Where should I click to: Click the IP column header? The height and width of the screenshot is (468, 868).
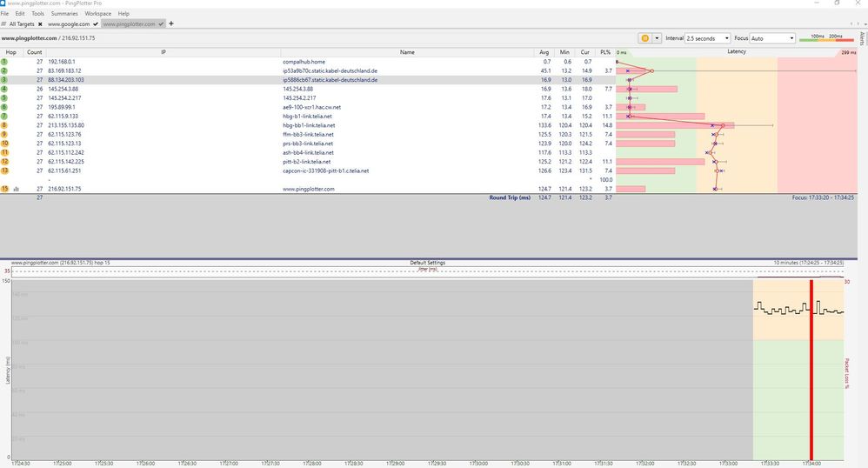164,52
